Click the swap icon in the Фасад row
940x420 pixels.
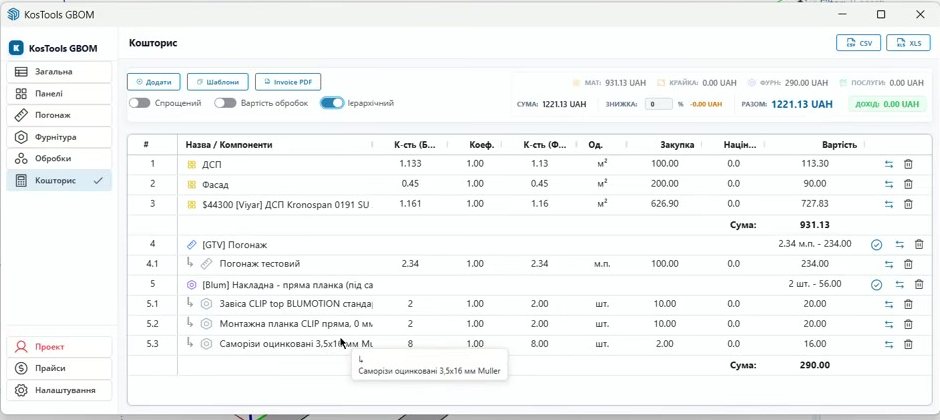pos(889,184)
